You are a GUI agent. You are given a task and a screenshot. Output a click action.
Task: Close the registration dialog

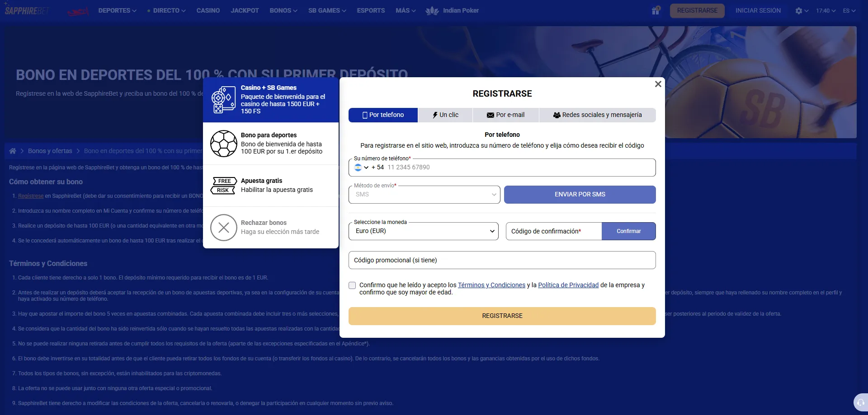[658, 84]
